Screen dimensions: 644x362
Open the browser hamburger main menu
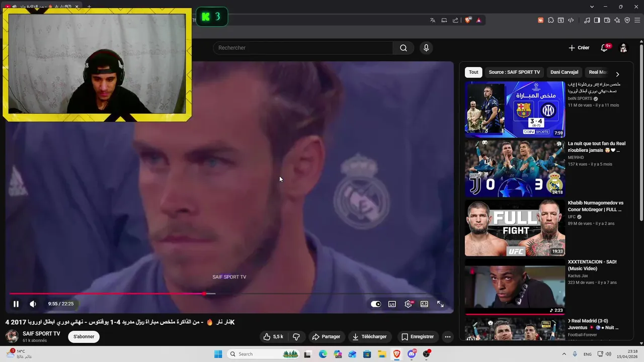[x=637, y=20]
